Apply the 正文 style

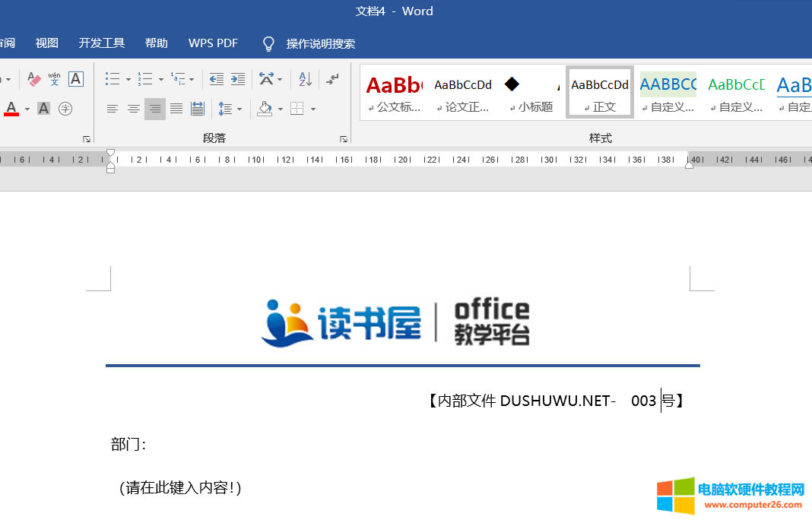[x=599, y=93]
